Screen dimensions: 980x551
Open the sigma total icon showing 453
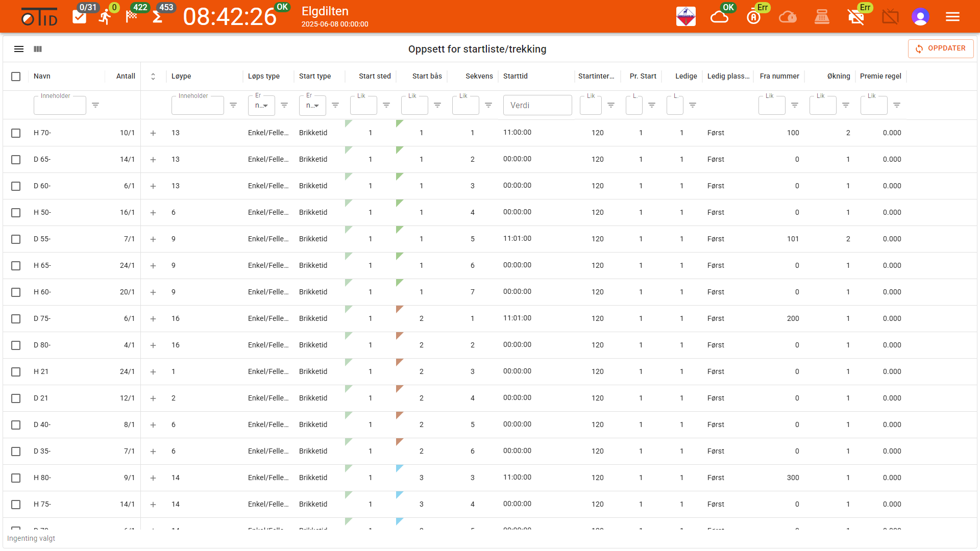(x=158, y=17)
